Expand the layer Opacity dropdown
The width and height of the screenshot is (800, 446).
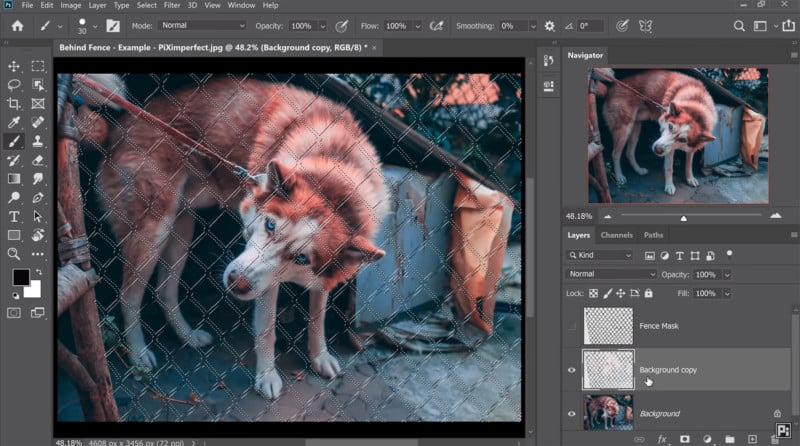(x=728, y=275)
